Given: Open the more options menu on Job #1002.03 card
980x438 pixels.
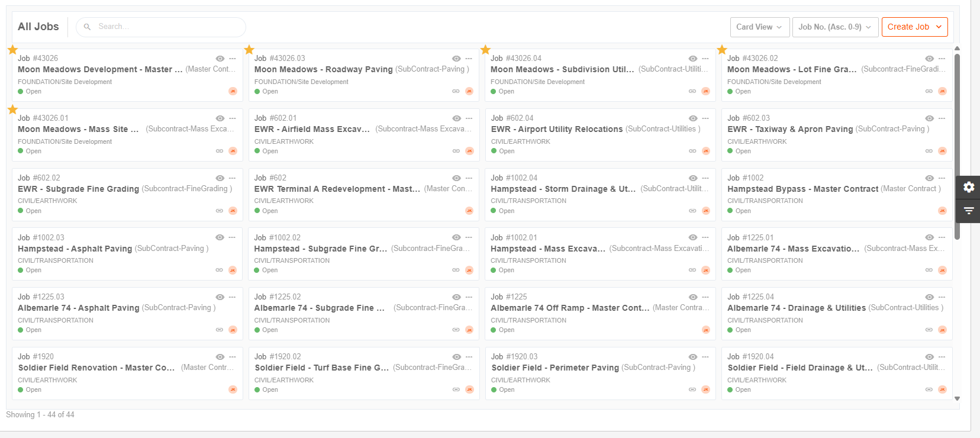Looking at the screenshot, I should tap(232, 237).
